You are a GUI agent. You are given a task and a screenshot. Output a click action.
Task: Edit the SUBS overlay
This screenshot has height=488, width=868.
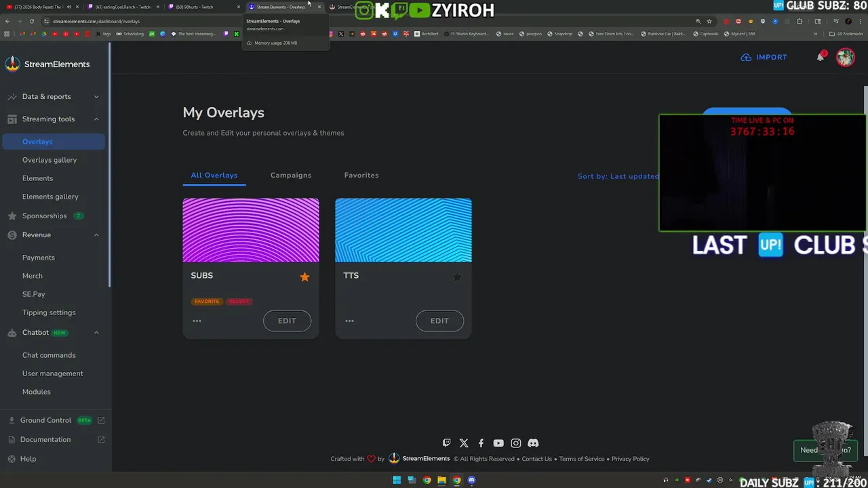coord(287,321)
